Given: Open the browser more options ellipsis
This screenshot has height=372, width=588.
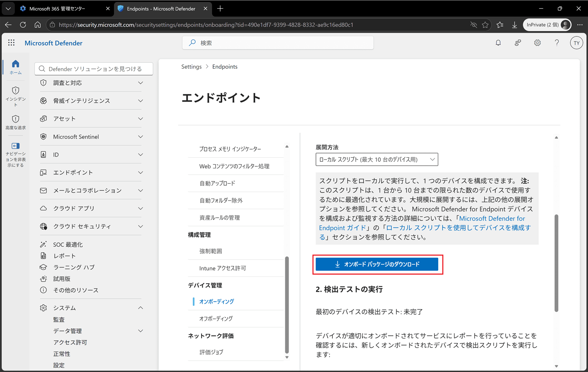Looking at the screenshot, I should point(580,25).
